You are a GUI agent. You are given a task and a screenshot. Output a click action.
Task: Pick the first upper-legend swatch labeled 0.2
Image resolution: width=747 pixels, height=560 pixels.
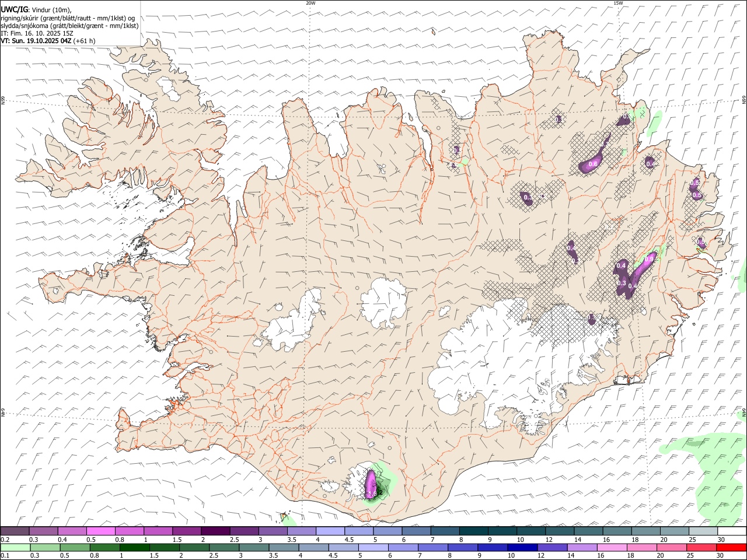[x=15, y=531]
